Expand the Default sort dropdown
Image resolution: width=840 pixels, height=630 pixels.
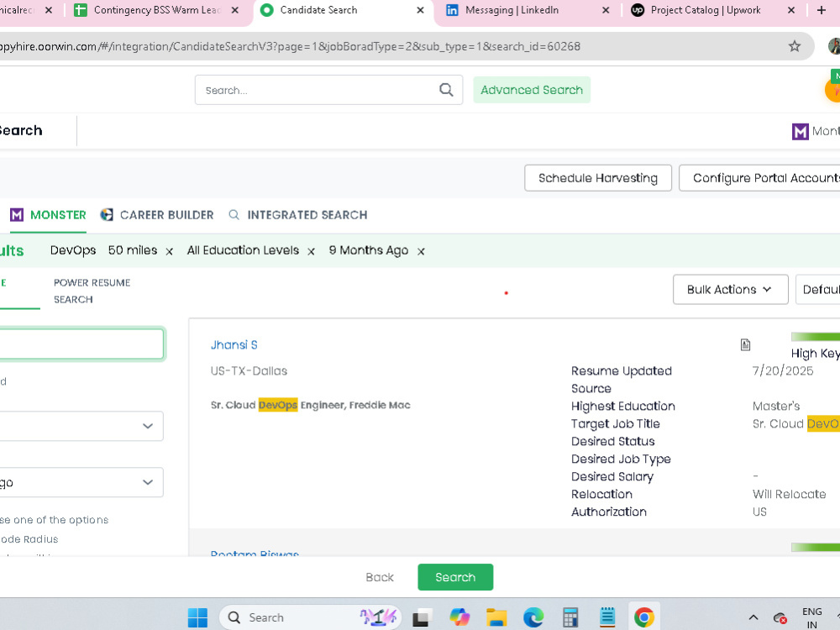point(818,289)
